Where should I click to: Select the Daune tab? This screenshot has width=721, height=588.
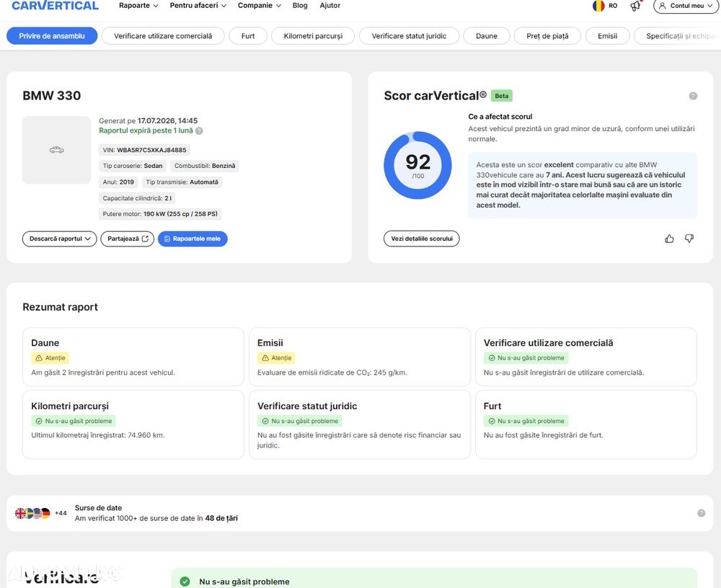(x=487, y=36)
